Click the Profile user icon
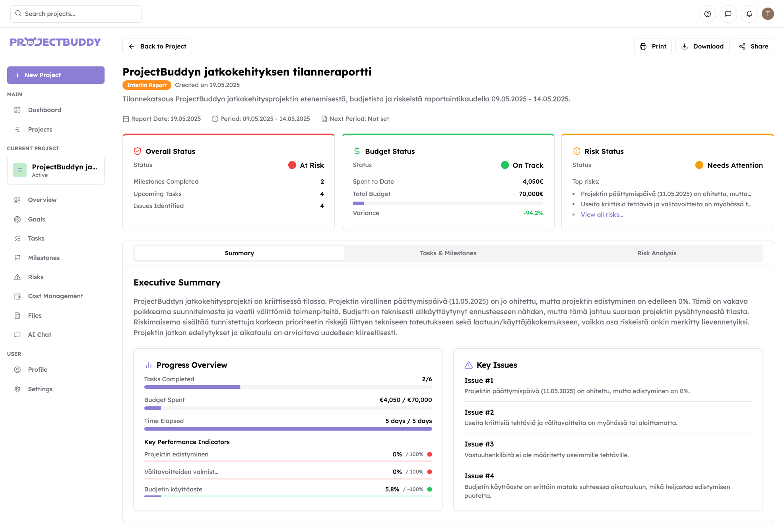 pyautogui.click(x=17, y=370)
